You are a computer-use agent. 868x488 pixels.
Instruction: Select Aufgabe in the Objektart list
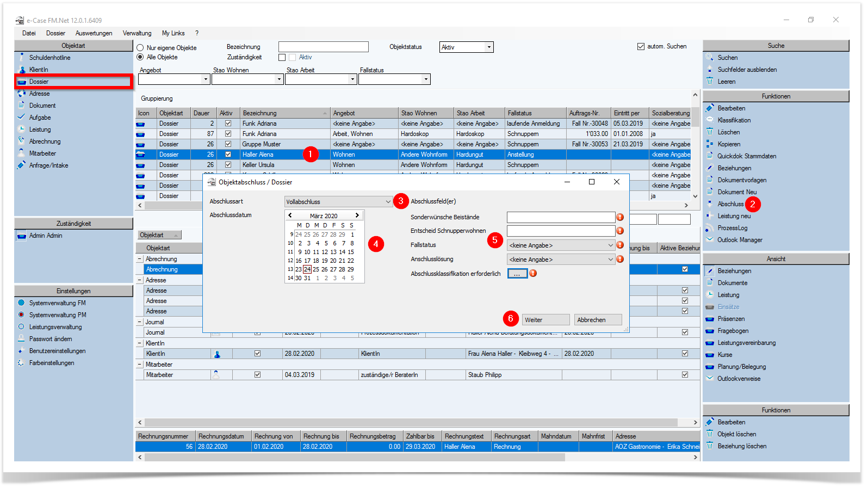point(40,118)
